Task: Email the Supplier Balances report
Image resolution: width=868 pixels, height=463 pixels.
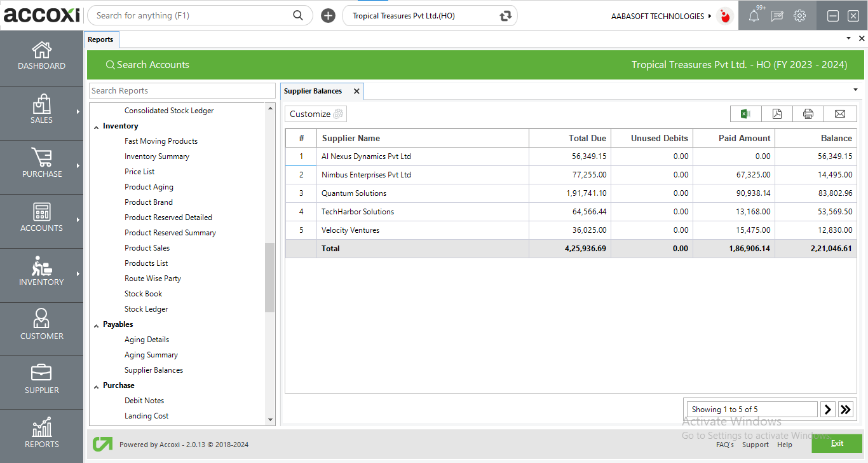Action: click(840, 113)
